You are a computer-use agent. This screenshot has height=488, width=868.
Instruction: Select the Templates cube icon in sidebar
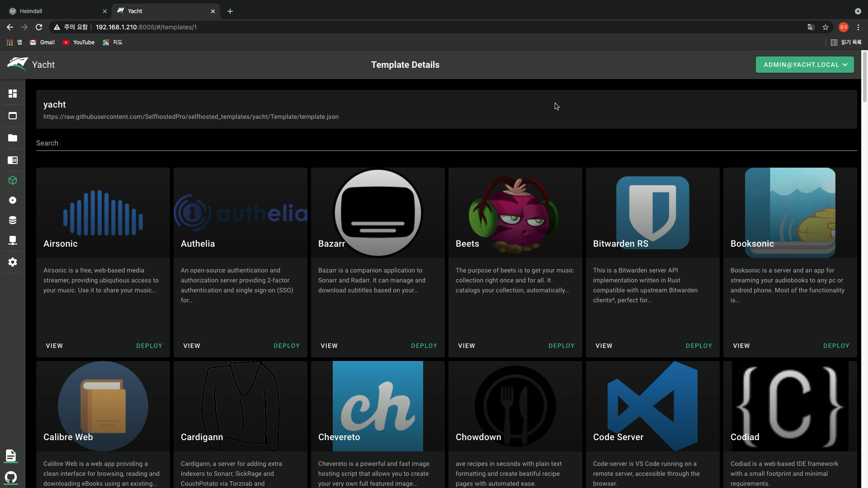point(13,181)
